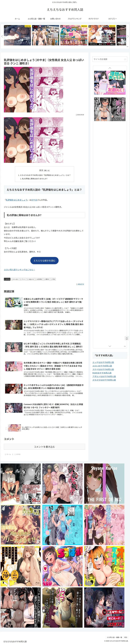Open the エロ同人誌・漫画一覧 menu item
This screenshot has width=130, height=644.
[x=36, y=19]
